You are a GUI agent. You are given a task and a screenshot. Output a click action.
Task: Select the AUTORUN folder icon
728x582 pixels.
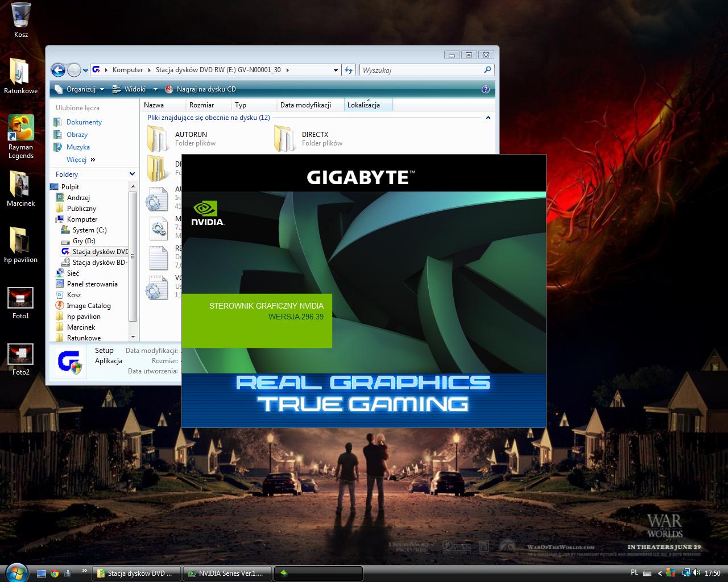[158, 138]
